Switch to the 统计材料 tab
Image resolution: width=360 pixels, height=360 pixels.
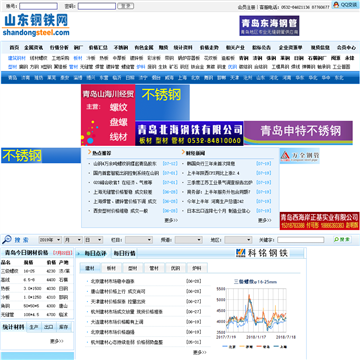click(x=13, y=327)
